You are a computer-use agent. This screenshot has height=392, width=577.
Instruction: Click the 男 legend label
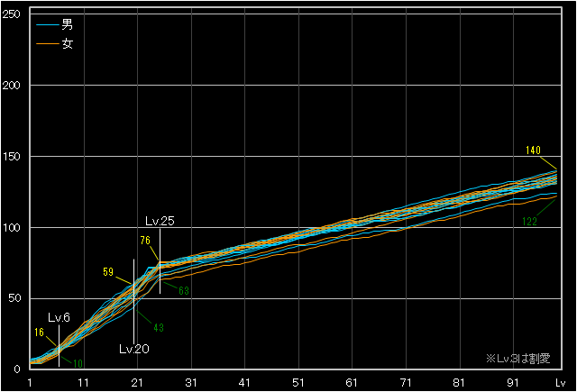(68, 24)
